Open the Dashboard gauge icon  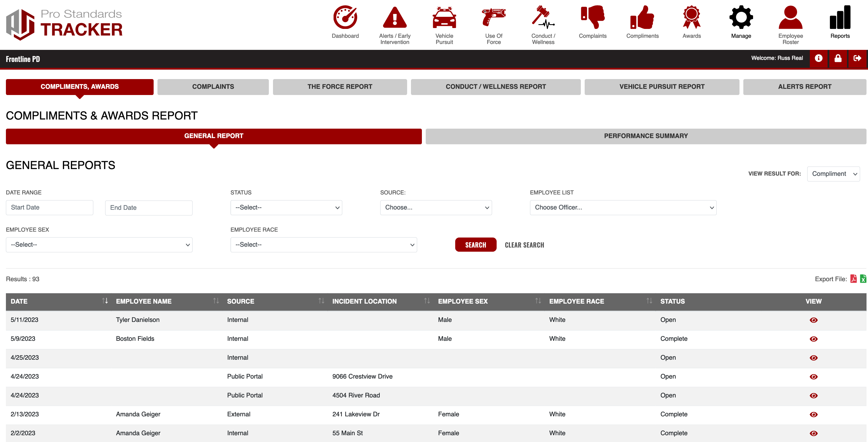click(x=345, y=17)
